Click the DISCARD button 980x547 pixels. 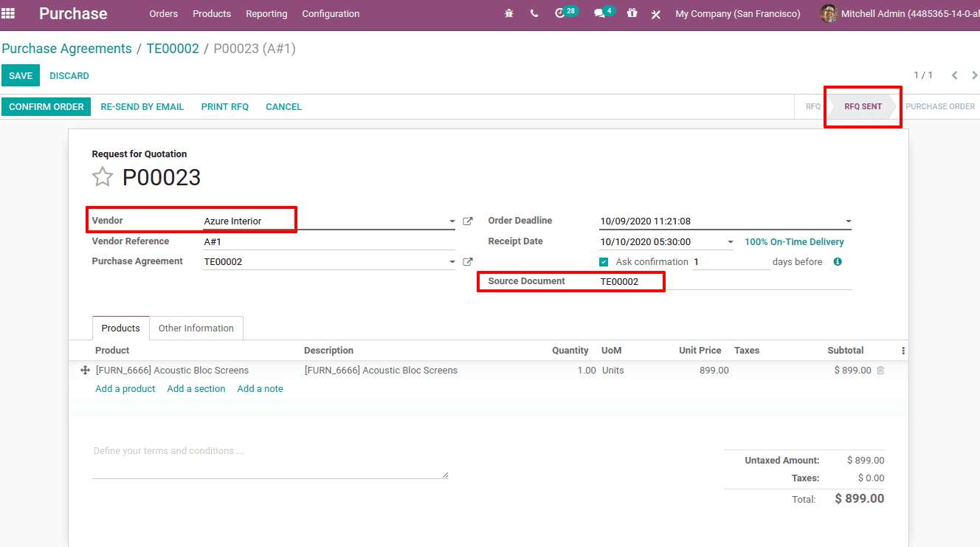point(69,75)
